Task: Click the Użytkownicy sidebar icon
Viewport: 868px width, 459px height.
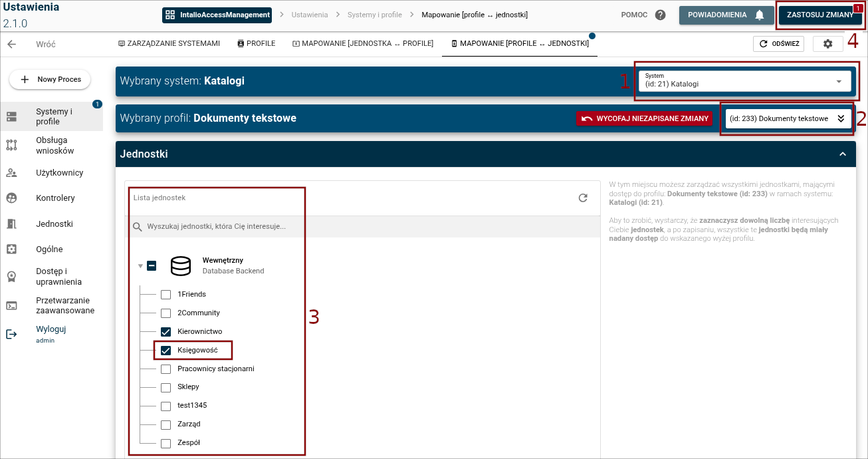Action: [x=11, y=173]
